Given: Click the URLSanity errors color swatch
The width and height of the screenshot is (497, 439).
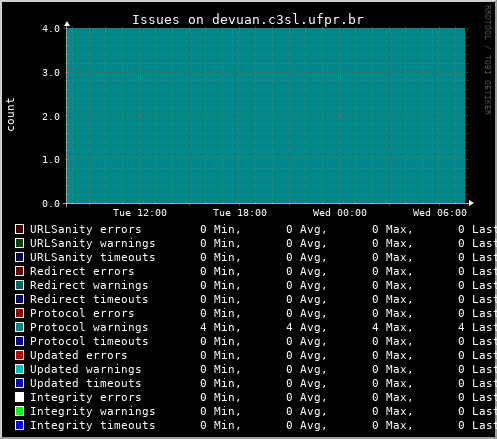Looking at the screenshot, I should click(19, 229).
